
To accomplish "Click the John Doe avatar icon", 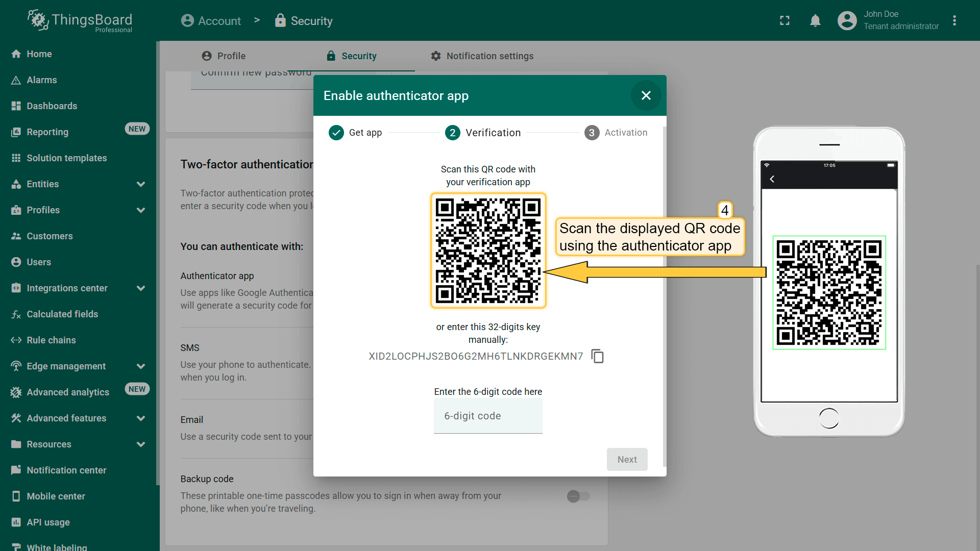I will tap(847, 21).
